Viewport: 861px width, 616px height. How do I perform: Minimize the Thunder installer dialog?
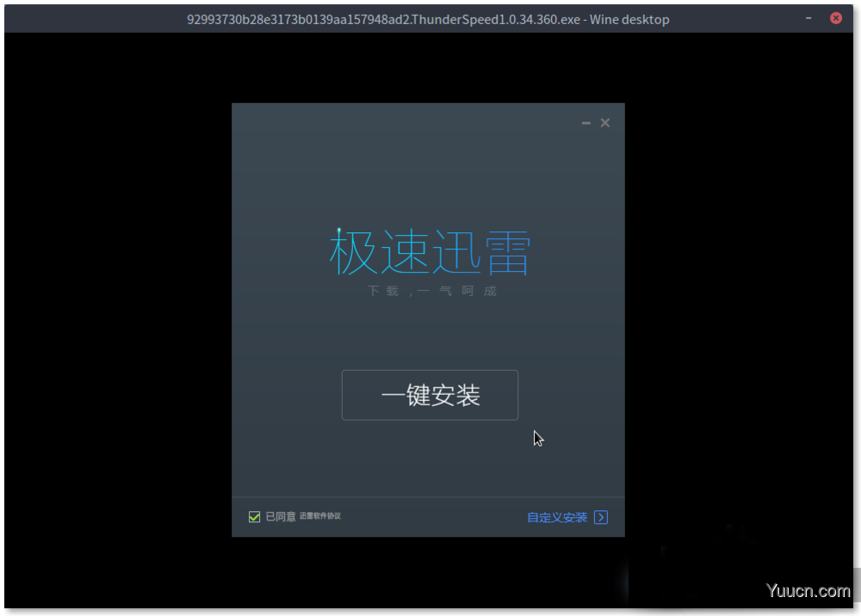[x=585, y=123]
